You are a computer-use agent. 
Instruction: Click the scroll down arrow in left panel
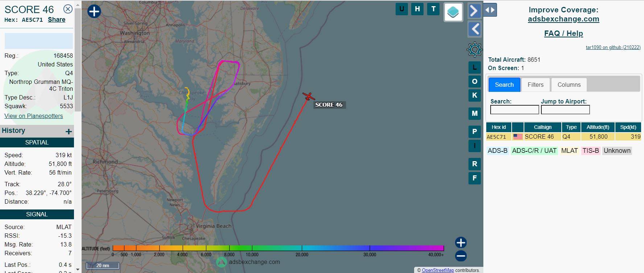coord(78,270)
